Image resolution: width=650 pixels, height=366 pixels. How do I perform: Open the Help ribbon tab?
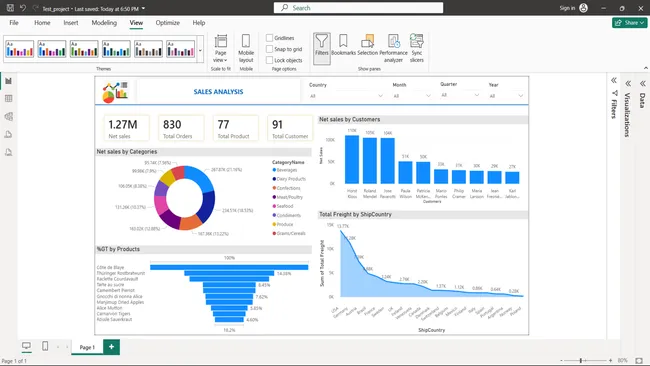(199, 23)
